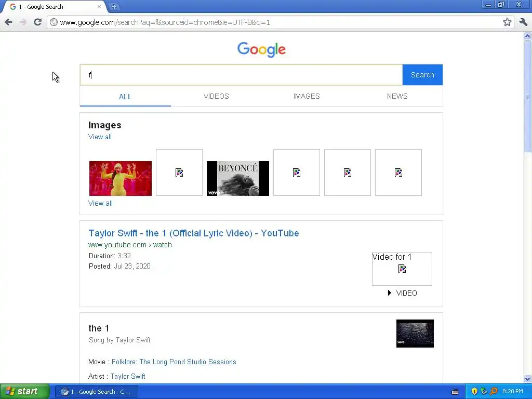532x399 pixels.
Task: Switch to the IMAGES tab
Action: pyautogui.click(x=307, y=96)
